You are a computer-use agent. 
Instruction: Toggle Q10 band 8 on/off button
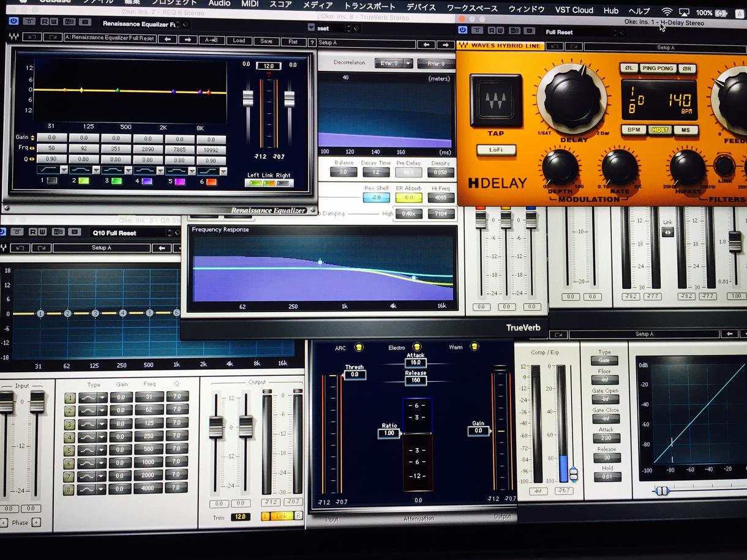pyautogui.click(x=70, y=490)
